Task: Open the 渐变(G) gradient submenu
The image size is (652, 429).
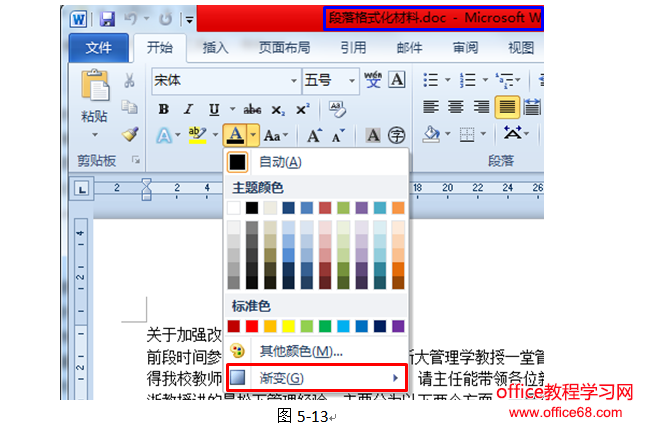Action: [317, 378]
